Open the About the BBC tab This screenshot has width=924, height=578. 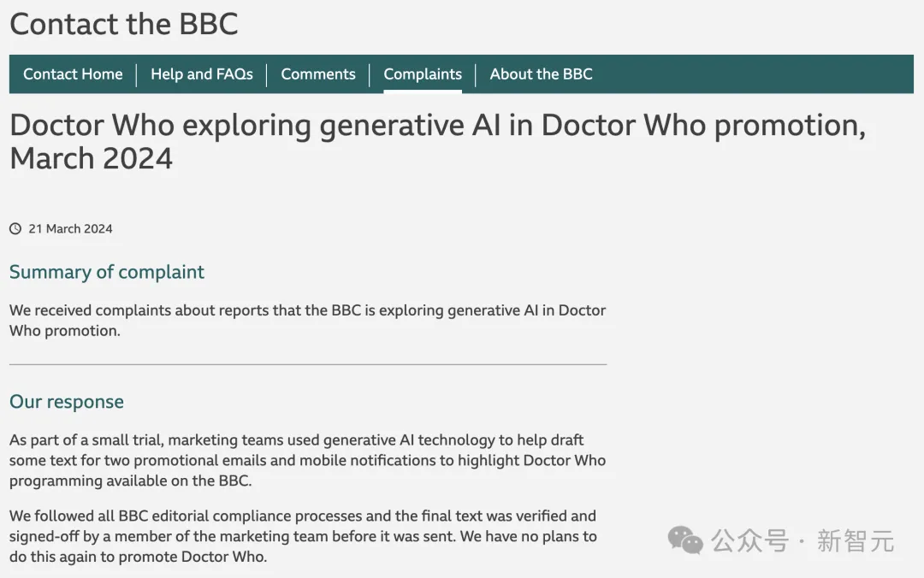pyautogui.click(x=541, y=74)
